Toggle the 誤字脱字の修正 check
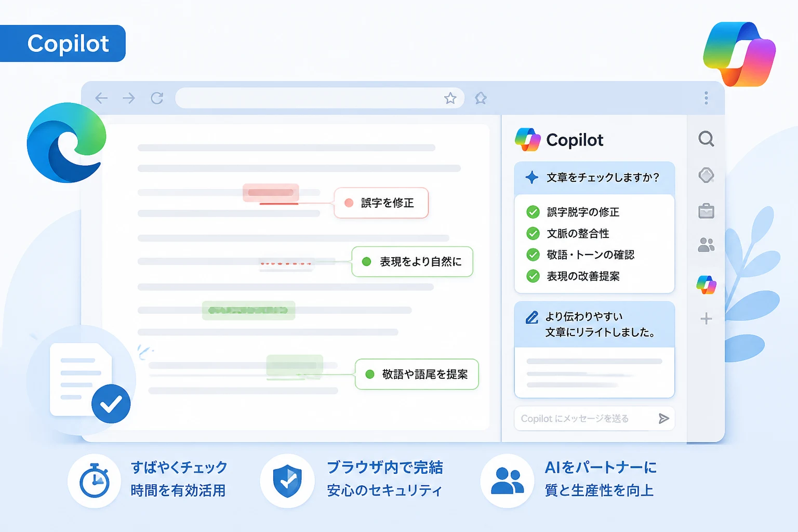798x532 pixels. (x=533, y=212)
